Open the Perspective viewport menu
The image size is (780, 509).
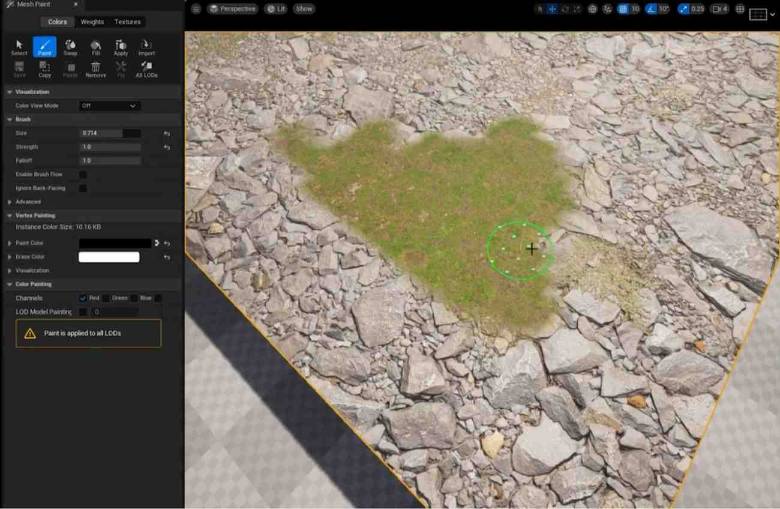(232, 9)
